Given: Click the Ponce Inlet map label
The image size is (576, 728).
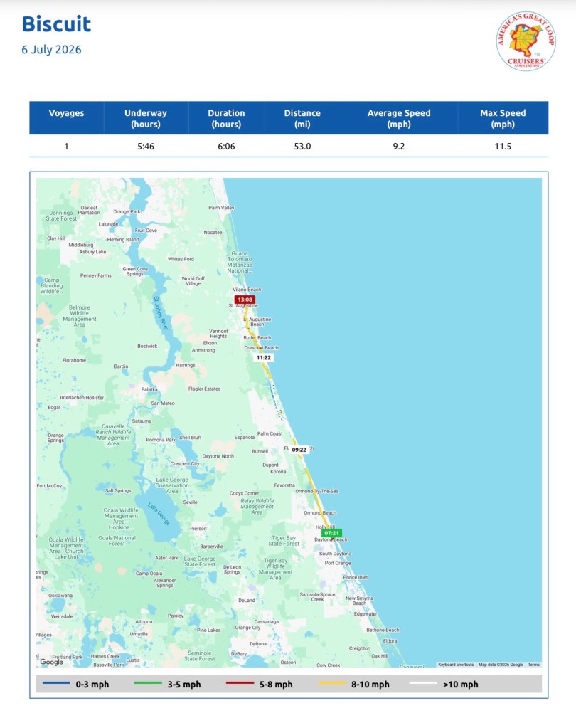Looking at the screenshot, I should point(356,577).
